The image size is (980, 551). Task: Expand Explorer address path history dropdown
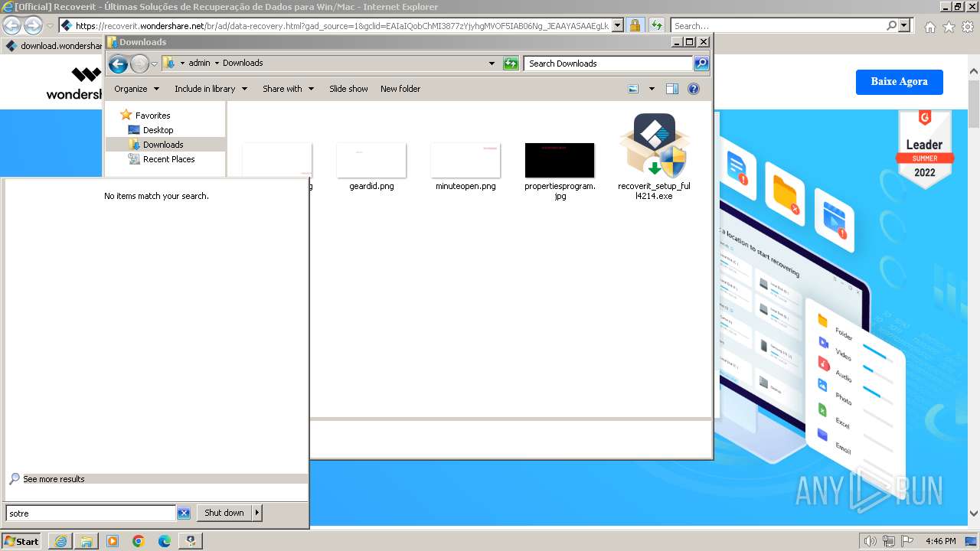492,64
